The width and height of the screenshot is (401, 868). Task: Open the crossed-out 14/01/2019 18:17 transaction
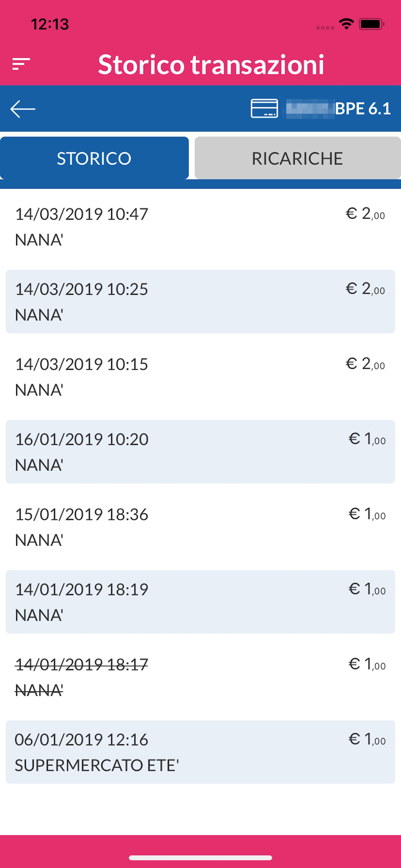pos(200,677)
